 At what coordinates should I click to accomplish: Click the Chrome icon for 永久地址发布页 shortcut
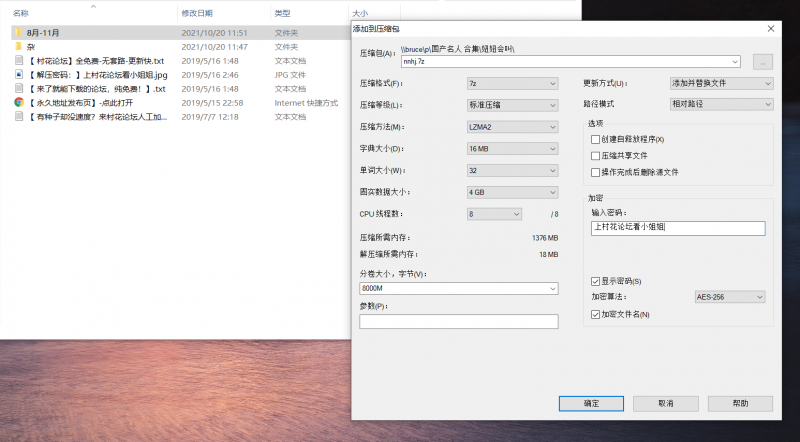[x=18, y=102]
